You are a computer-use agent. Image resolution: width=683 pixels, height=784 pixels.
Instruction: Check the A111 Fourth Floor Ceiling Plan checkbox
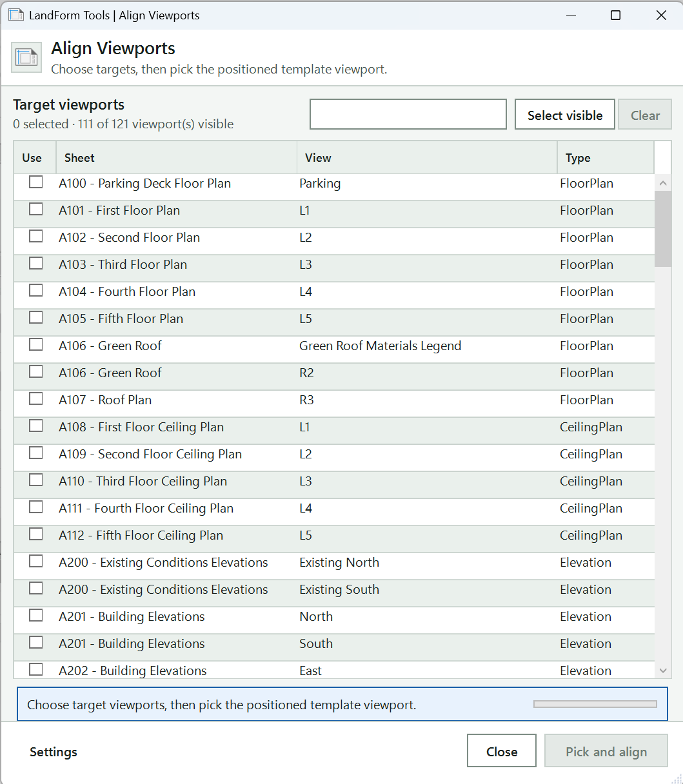pos(36,507)
